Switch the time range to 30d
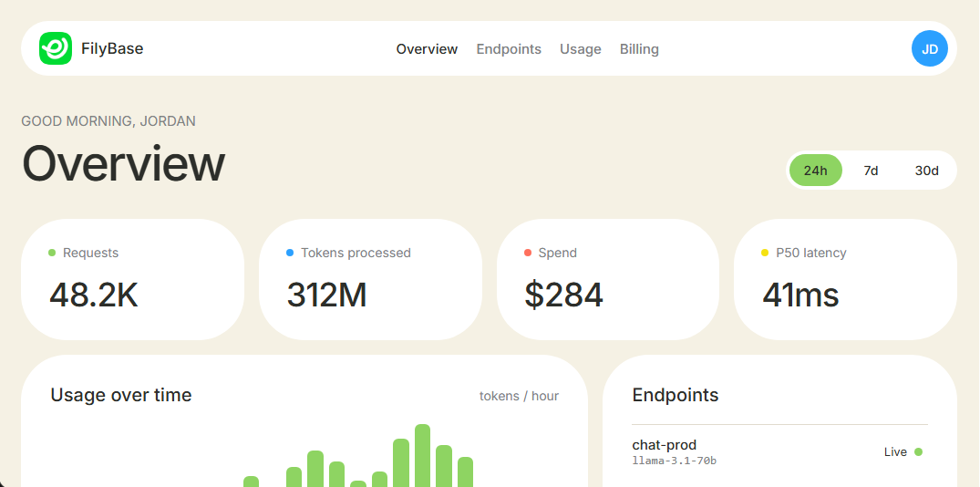Screen dimensions: 980x487 (x=926, y=170)
